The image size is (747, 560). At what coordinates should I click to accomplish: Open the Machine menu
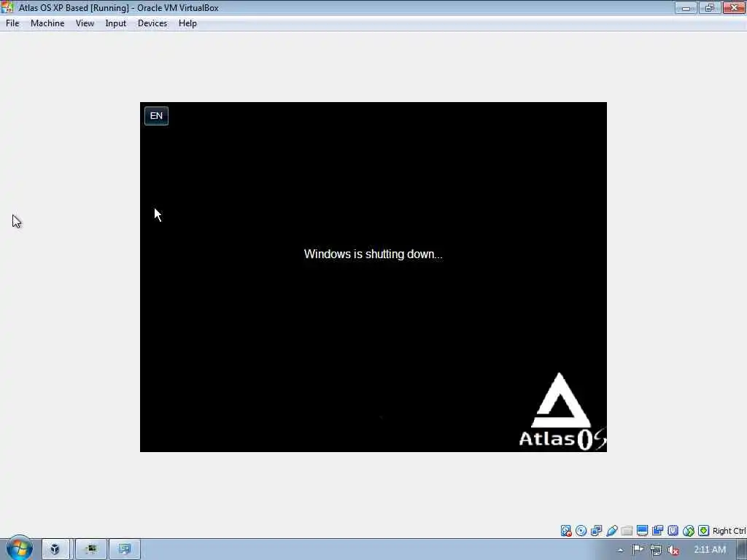[x=47, y=23]
